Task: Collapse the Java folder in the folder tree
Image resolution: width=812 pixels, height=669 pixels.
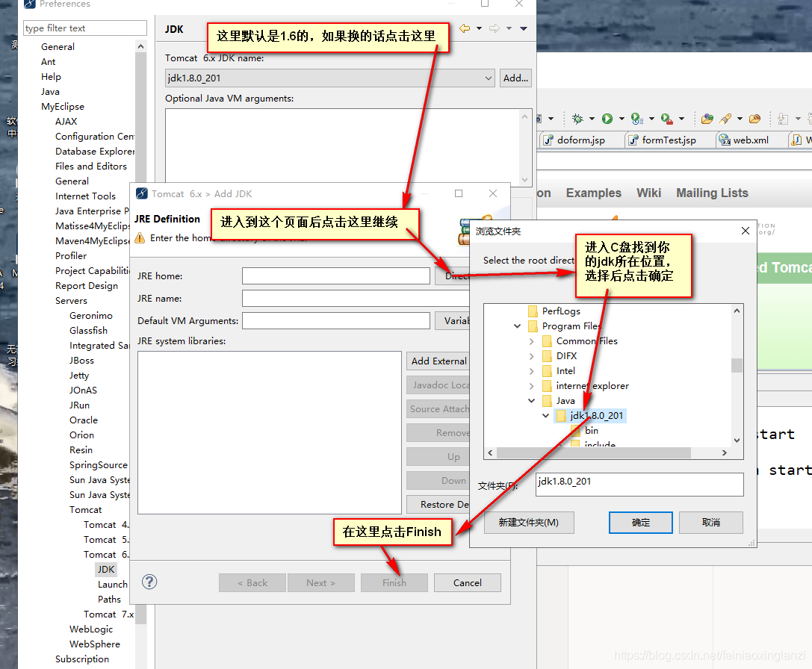Action: 530,400
